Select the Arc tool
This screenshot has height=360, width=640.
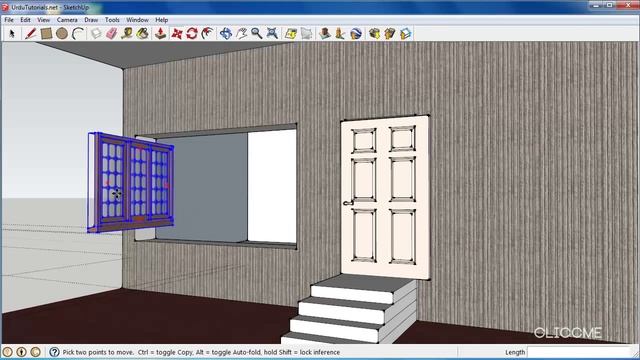click(x=78, y=33)
